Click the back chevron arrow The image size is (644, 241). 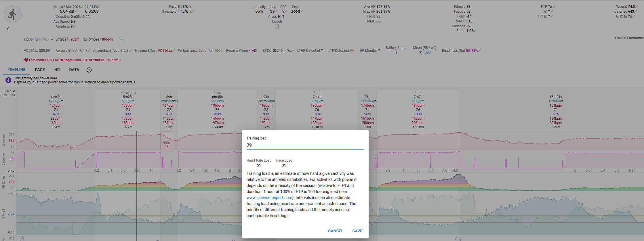8,29
